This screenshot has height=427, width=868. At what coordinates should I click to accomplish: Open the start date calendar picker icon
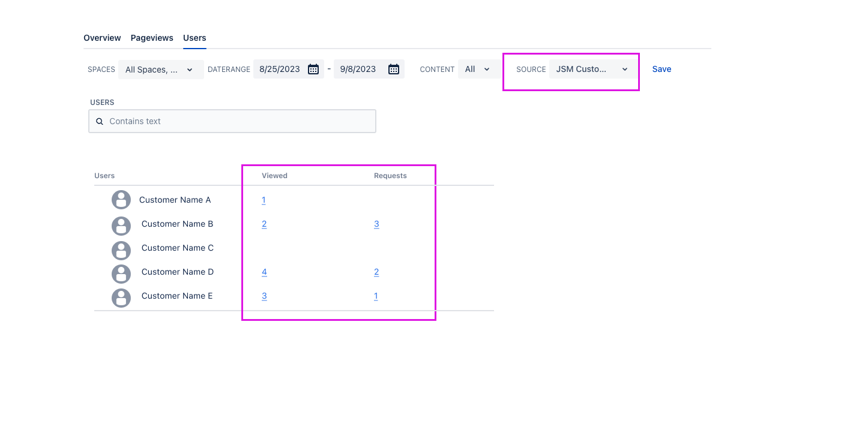(x=313, y=70)
